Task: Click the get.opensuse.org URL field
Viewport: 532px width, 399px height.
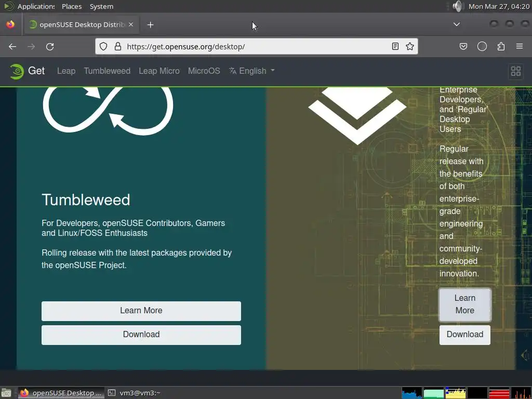Action: click(x=256, y=46)
